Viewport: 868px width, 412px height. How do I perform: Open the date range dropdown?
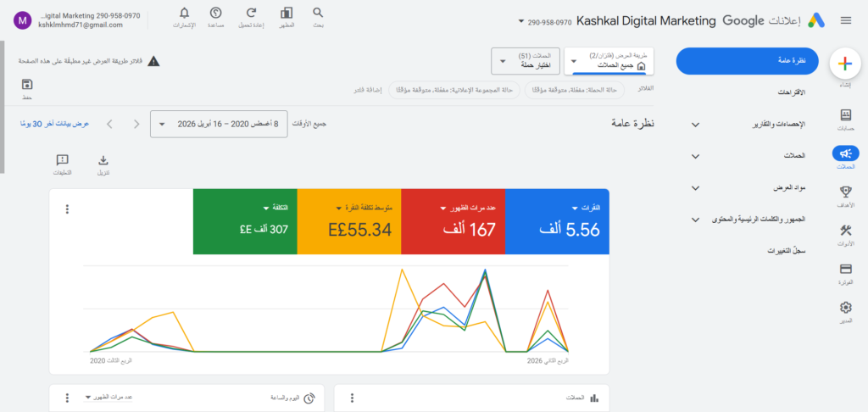point(218,124)
